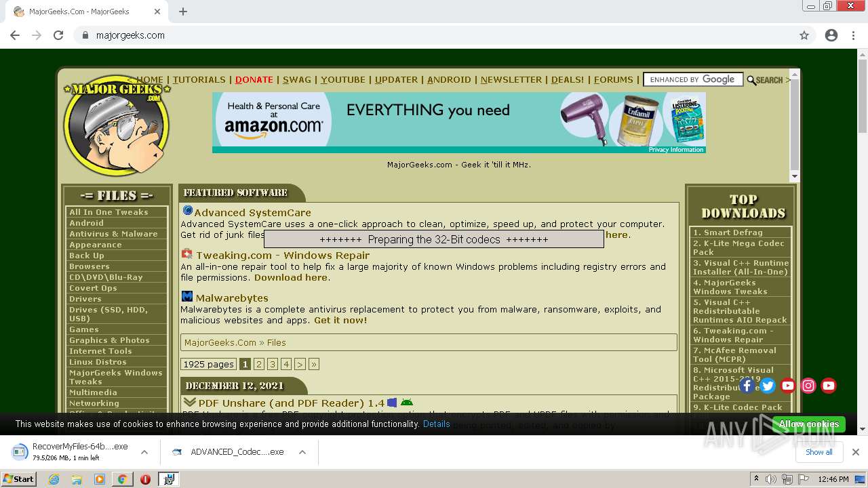Click the green arrow icon beside PDF Unshare
This screenshot has width=868, height=488.
tap(189, 403)
